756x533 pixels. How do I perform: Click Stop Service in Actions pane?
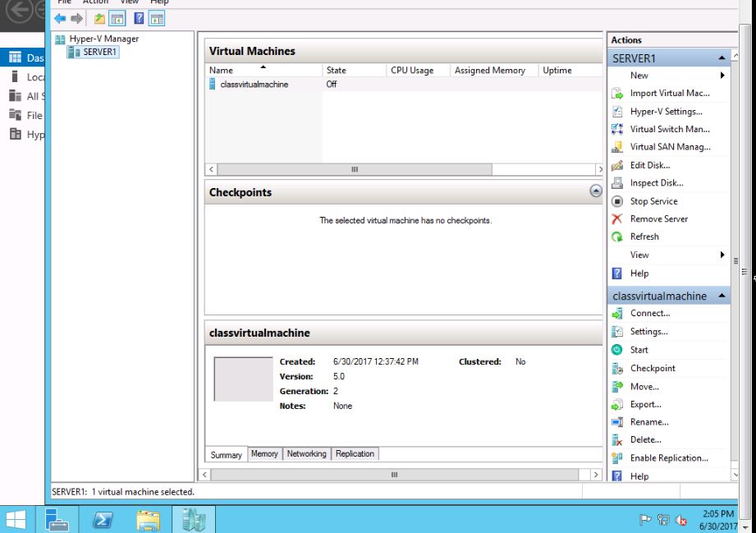[653, 201]
